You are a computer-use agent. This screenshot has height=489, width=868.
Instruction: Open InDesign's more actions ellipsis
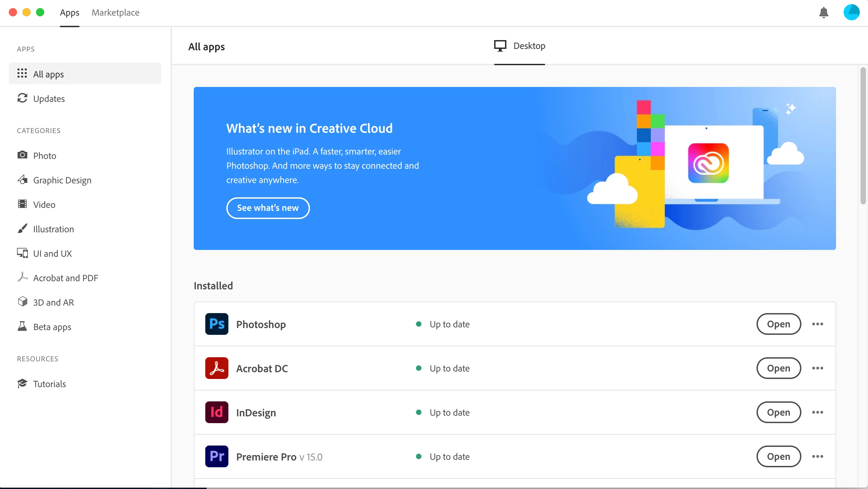pyautogui.click(x=817, y=412)
